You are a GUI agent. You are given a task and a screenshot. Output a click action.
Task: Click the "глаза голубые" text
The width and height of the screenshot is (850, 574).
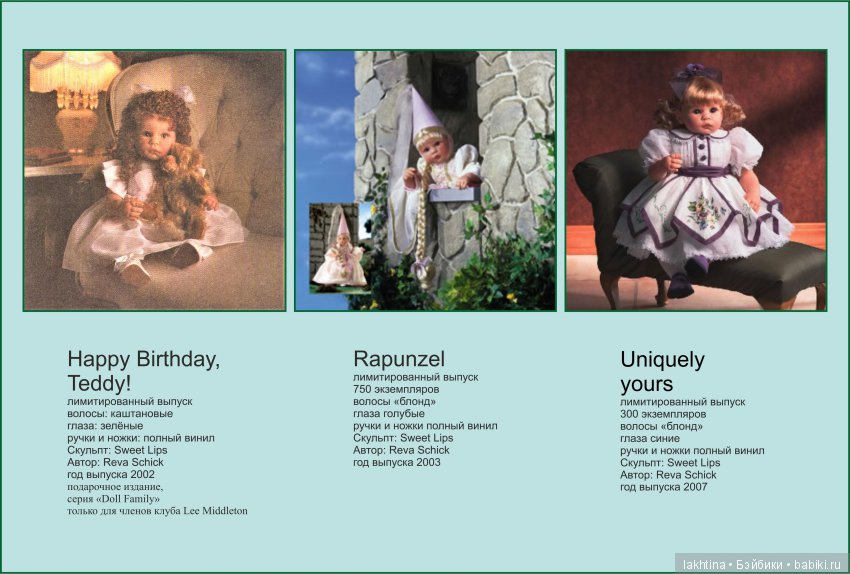pyautogui.click(x=389, y=414)
